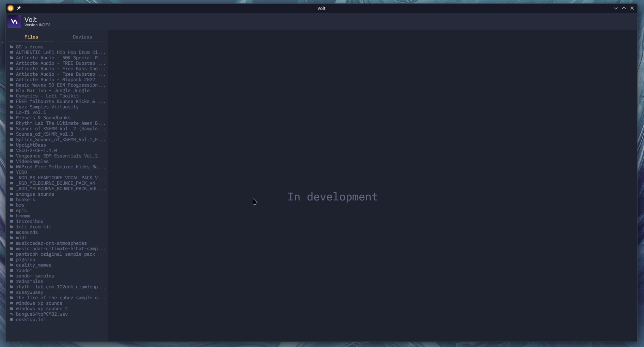The height and width of the screenshot is (347, 644).
Task: Maximize the Volt window
Action: tap(624, 8)
